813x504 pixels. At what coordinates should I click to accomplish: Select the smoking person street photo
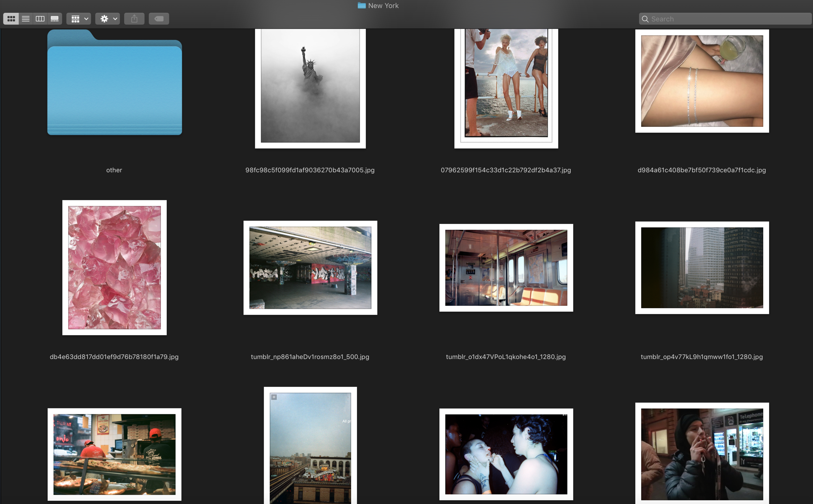(702, 453)
